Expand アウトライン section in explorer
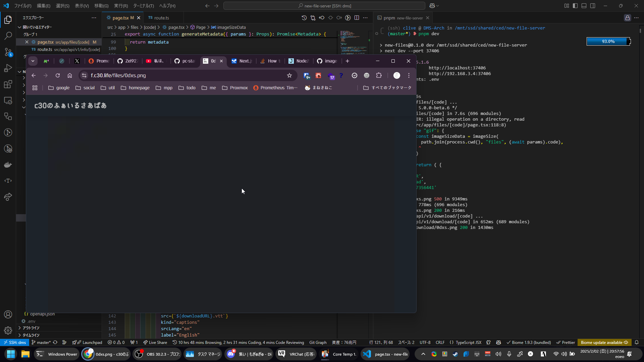This screenshot has width=644, height=362. tap(31, 328)
